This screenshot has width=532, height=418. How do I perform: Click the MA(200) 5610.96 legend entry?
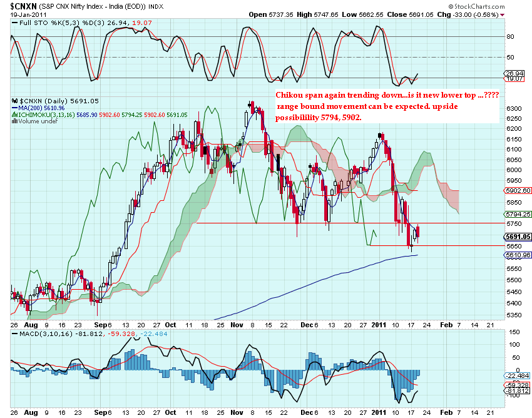click(x=41, y=108)
